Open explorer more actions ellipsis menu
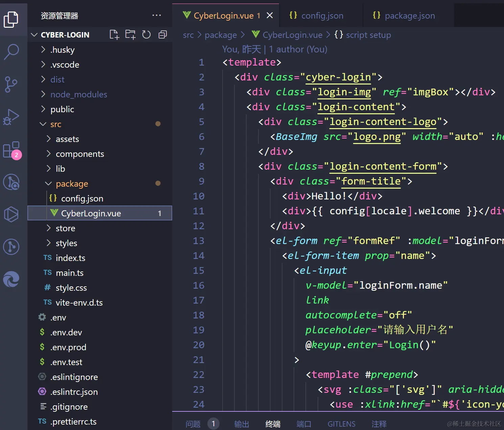The height and width of the screenshot is (430, 504). click(x=157, y=15)
